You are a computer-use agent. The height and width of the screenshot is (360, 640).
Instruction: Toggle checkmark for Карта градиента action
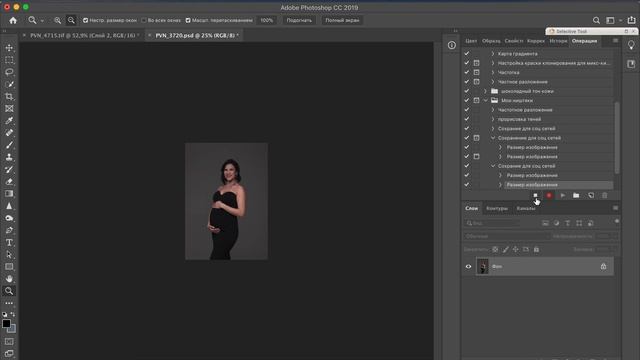coord(467,53)
